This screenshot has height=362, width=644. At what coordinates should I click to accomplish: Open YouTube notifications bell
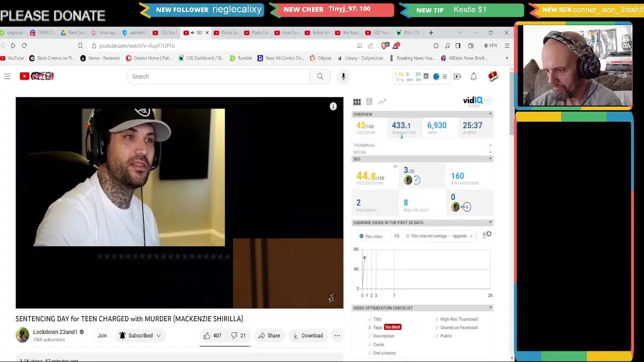473,76
